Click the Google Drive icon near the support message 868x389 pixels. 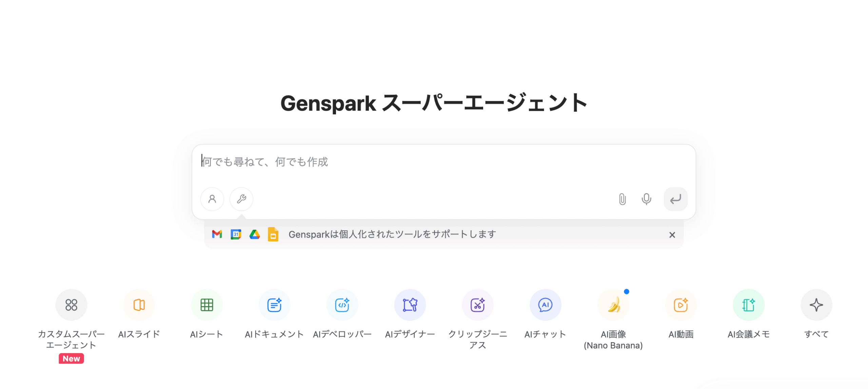pyautogui.click(x=254, y=234)
